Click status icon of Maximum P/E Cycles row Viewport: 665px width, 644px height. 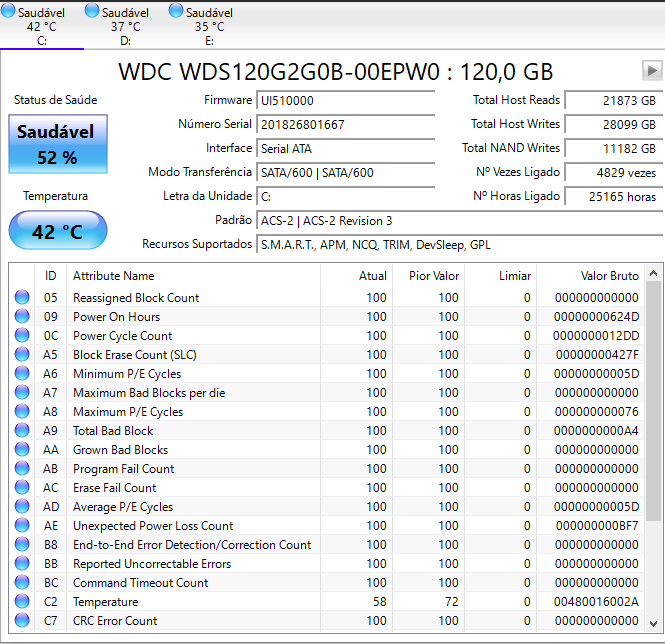click(22, 412)
